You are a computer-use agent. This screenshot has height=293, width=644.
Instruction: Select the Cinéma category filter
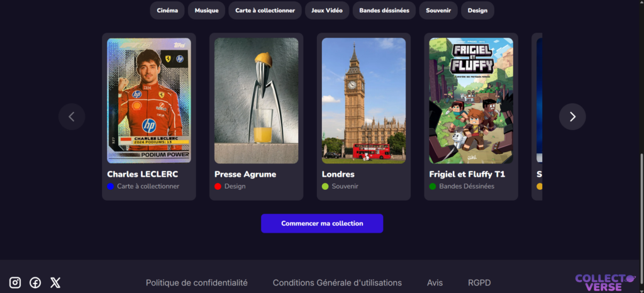click(167, 11)
